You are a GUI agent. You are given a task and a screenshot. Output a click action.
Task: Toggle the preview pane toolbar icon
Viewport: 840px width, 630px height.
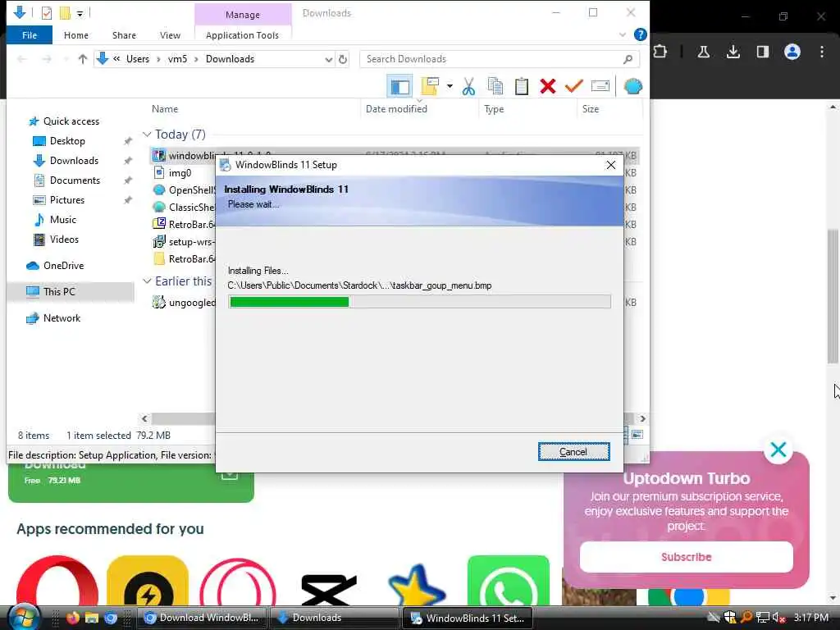tap(399, 86)
